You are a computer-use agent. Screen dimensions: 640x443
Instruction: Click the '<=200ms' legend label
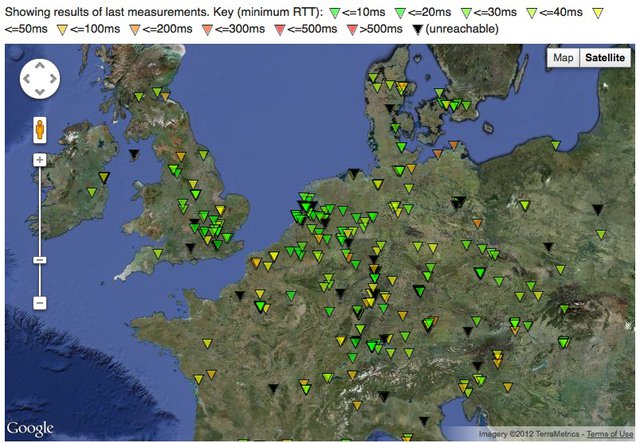pos(167,29)
